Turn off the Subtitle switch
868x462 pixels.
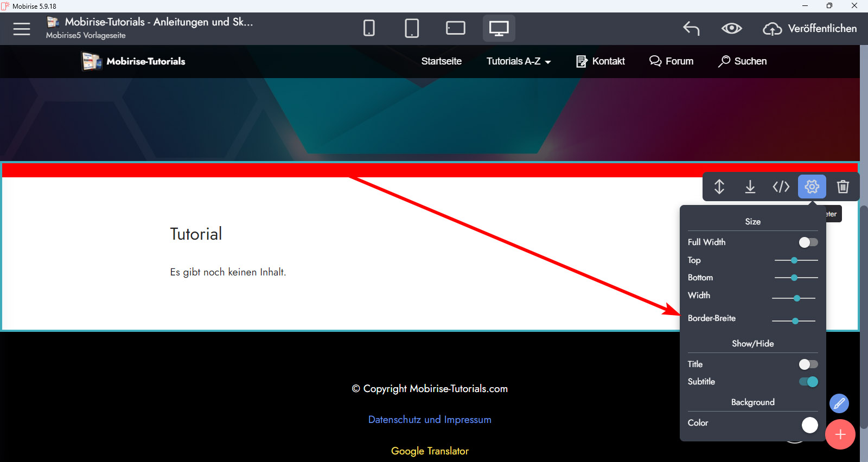808,382
